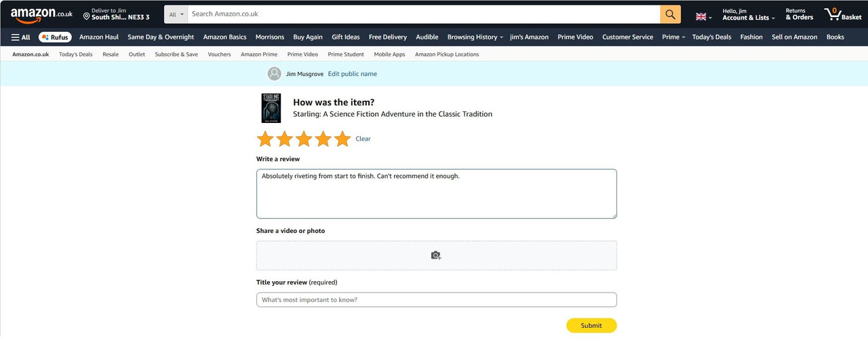
Task: Open Rufus assistant
Action: (x=55, y=37)
